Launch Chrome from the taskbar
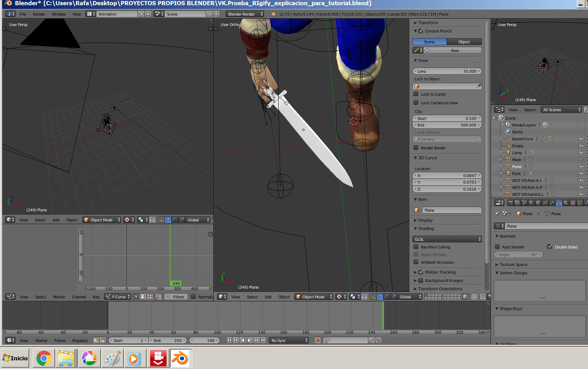Viewport: 588px width, 369px height. click(44, 358)
